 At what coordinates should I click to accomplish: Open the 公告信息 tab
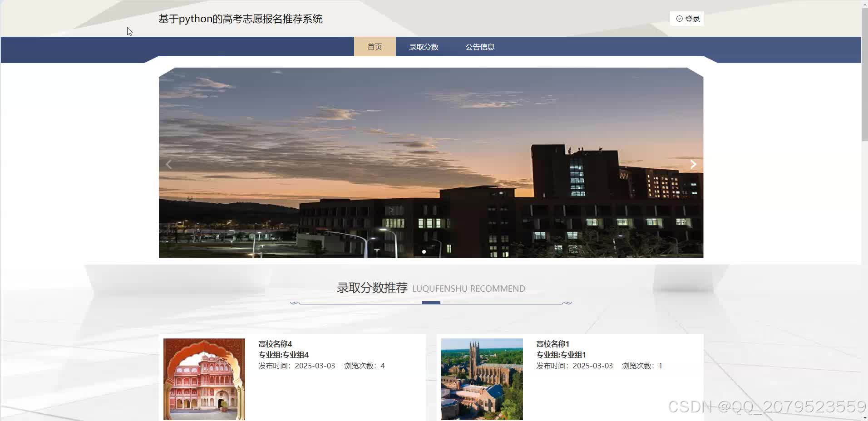coord(480,47)
